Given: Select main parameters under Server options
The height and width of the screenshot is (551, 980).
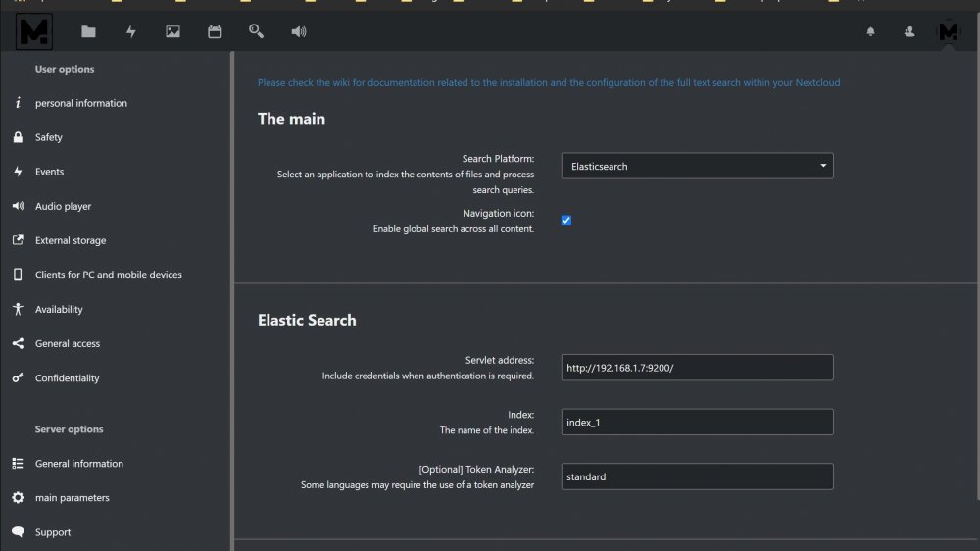Looking at the screenshot, I should coord(72,498).
